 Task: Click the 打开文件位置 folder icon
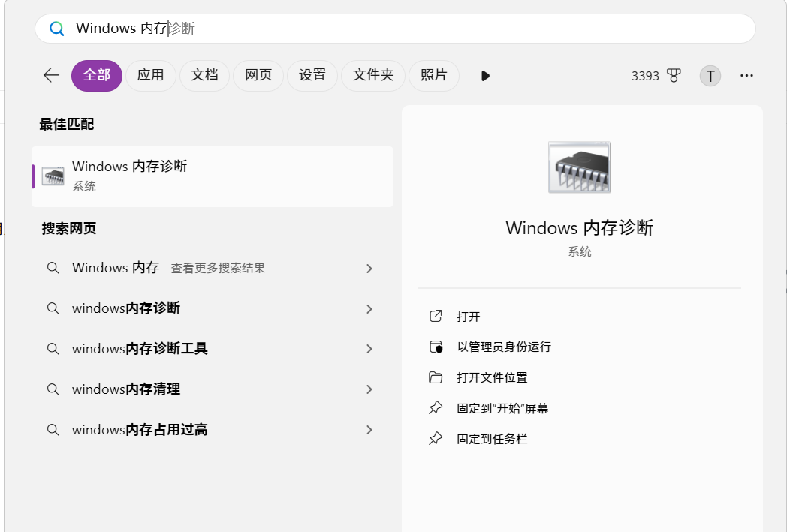tap(436, 377)
